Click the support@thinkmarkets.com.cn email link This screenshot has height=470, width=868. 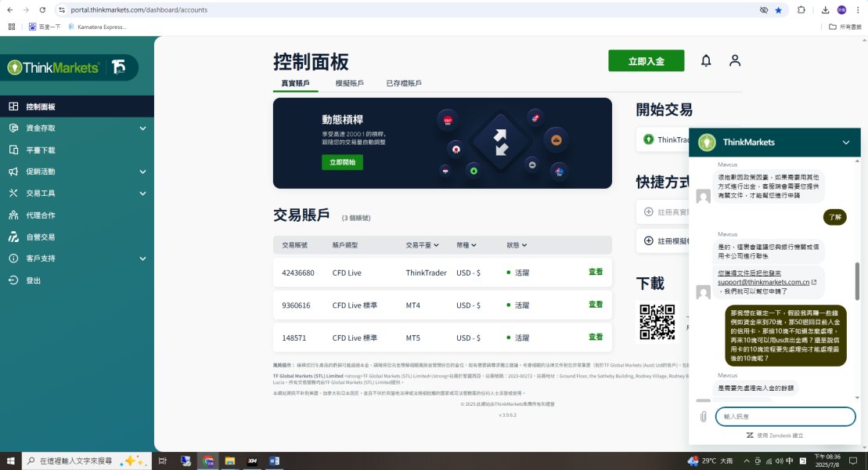763,282
